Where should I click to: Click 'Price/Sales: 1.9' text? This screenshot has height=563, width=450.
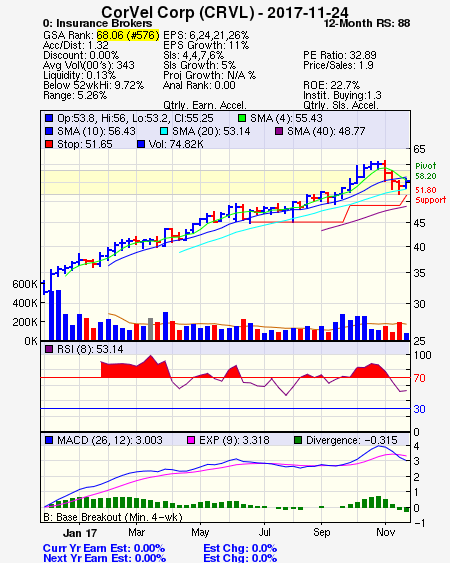pos(338,65)
